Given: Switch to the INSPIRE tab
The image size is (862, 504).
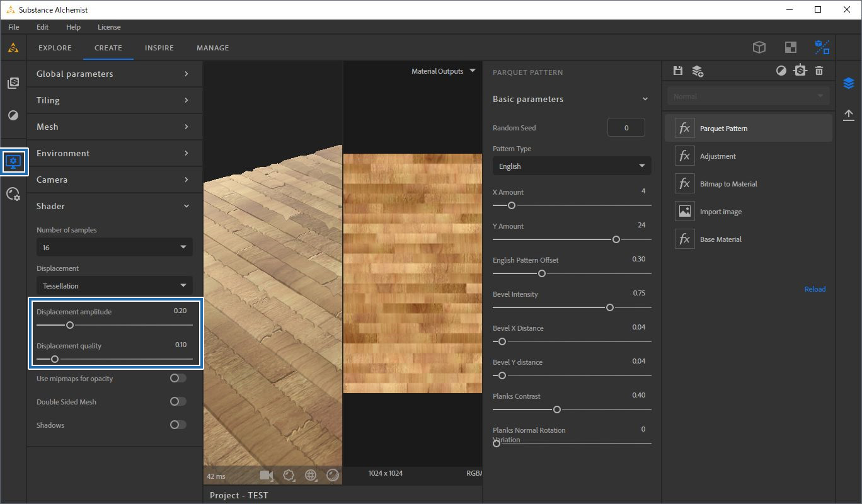Looking at the screenshot, I should pos(159,48).
